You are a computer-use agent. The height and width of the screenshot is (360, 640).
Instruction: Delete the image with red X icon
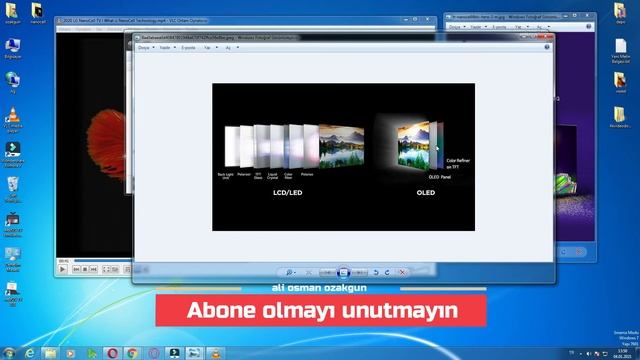[402, 272]
